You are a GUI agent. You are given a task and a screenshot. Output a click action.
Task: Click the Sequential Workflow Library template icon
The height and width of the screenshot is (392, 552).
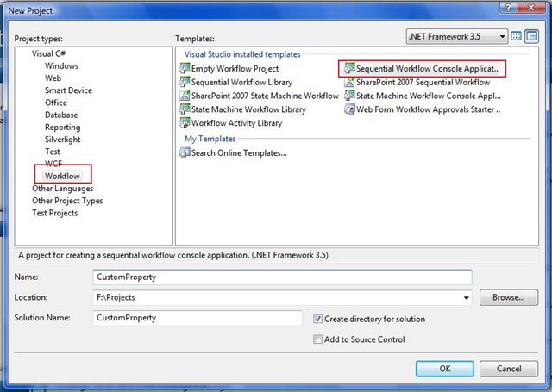[x=185, y=82]
